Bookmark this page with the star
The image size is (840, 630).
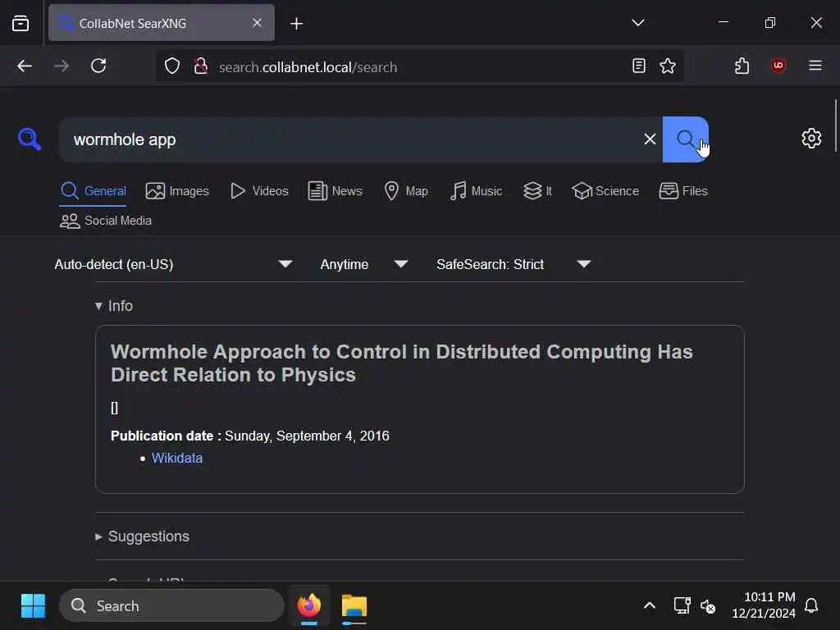click(x=668, y=66)
